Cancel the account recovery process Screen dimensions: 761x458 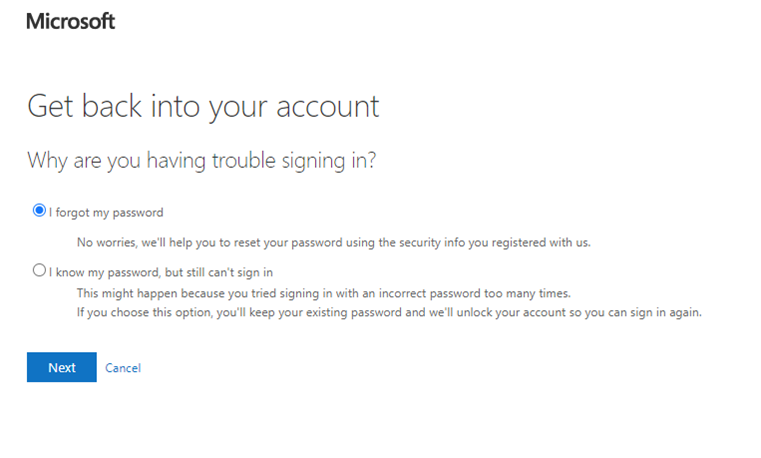click(x=123, y=368)
